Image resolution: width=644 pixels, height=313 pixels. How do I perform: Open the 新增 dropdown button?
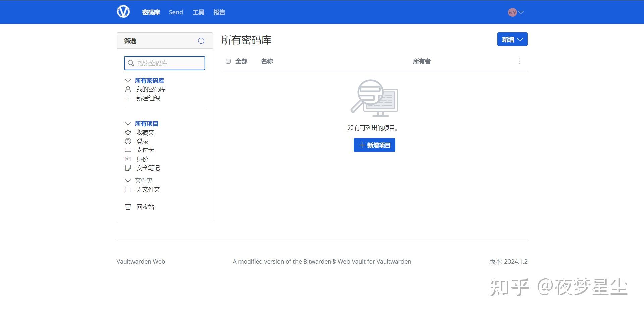pos(512,39)
